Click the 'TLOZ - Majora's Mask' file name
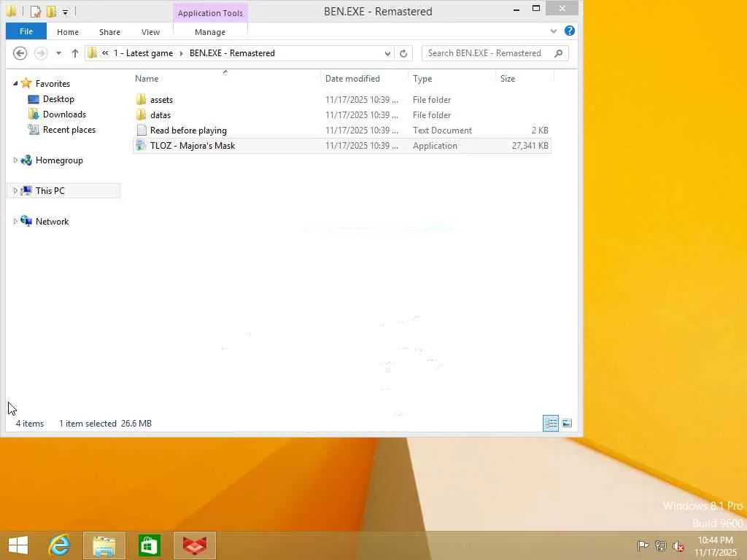 tap(193, 146)
